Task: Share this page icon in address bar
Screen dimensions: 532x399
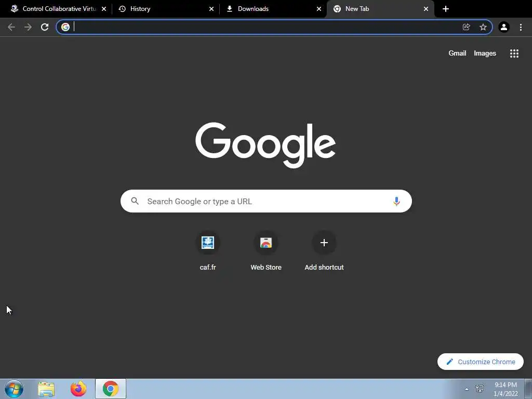Action: (x=466, y=27)
